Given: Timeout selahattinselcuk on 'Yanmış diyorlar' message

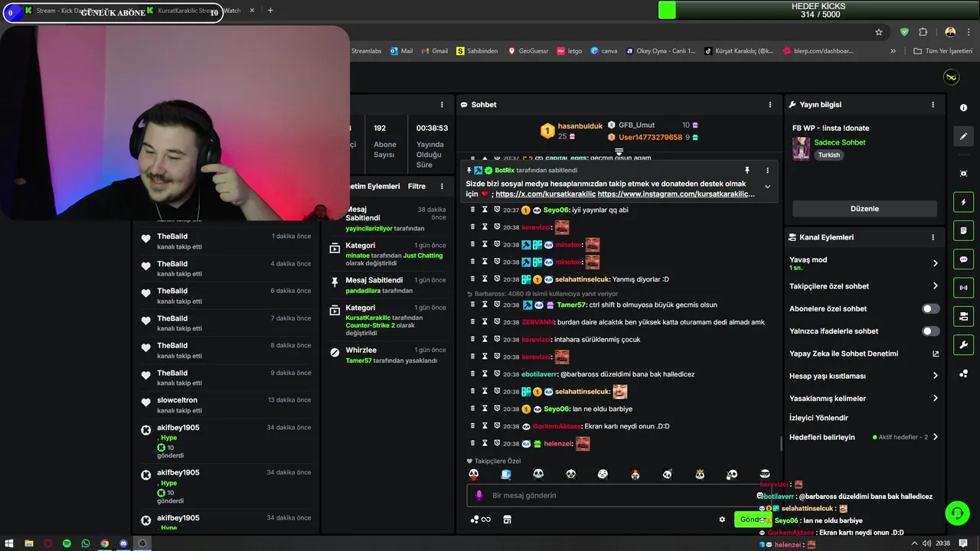Looking at the screenshot, I should tap(485, 279).
